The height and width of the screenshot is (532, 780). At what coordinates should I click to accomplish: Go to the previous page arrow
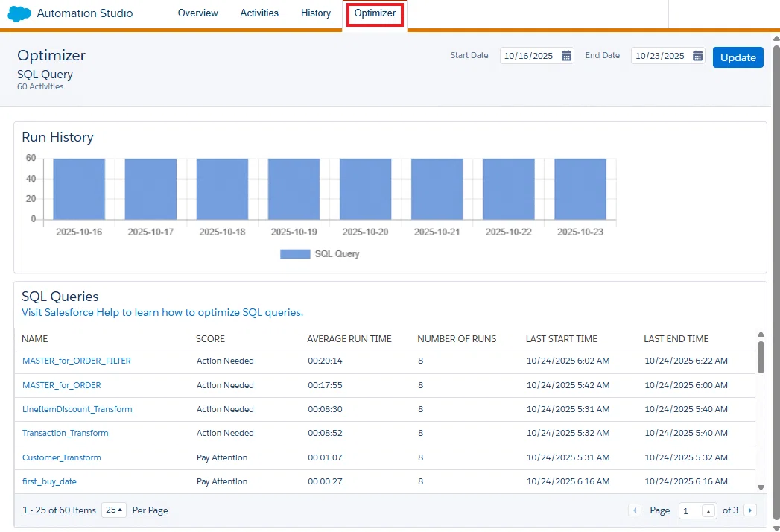click(x=634, y=510)
